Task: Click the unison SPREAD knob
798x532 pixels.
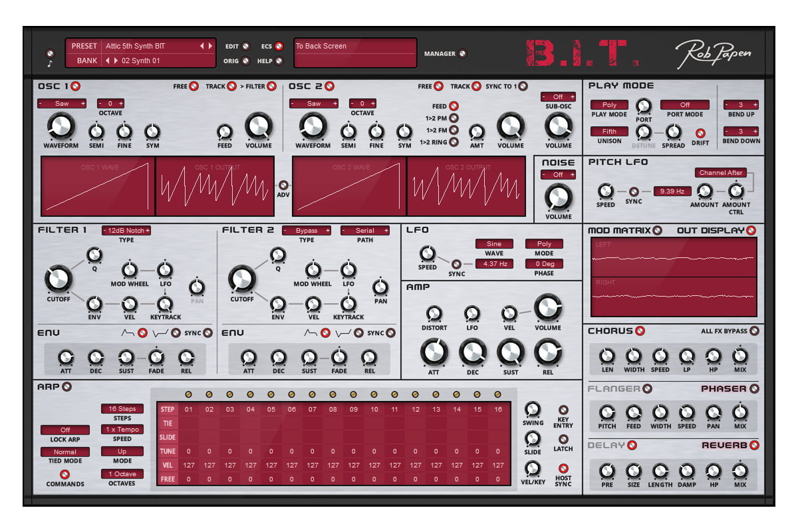Action: coord(672,131)
